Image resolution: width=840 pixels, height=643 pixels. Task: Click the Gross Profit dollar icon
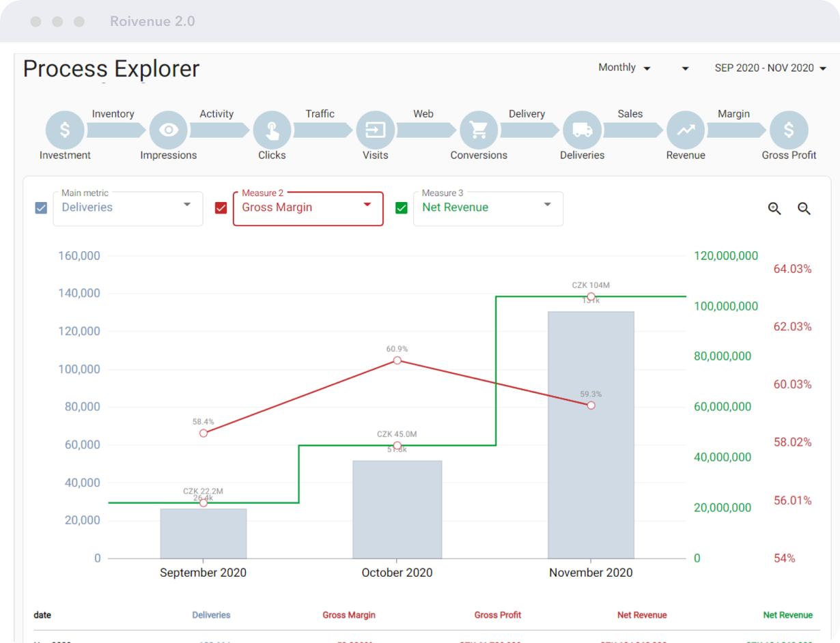pyautogui.click(x=789, y=130)
